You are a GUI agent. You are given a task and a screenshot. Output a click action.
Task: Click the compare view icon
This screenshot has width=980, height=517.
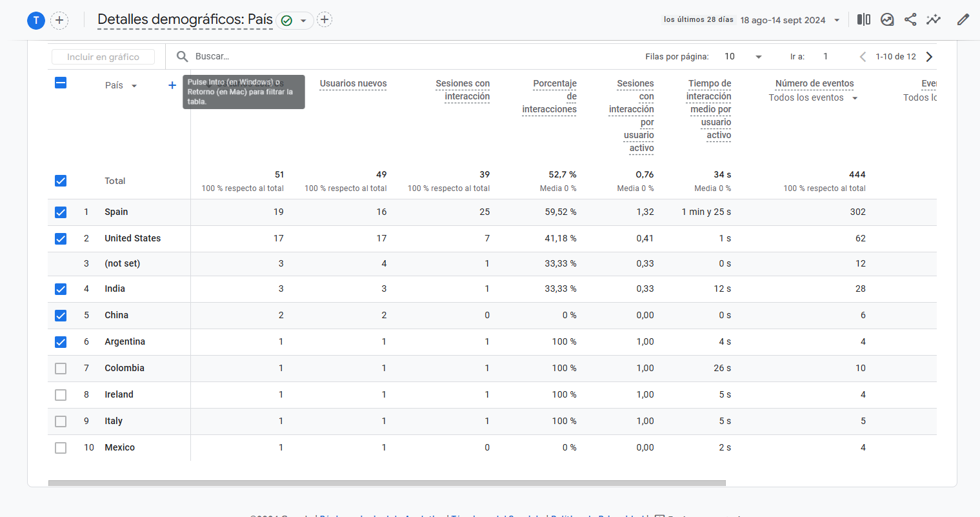[863, 19]
